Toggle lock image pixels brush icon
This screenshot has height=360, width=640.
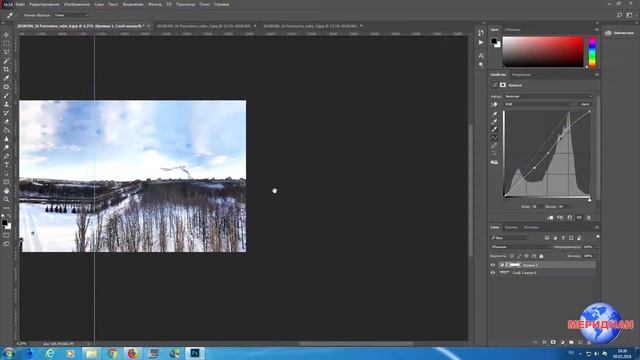click(x=519, y=256)
